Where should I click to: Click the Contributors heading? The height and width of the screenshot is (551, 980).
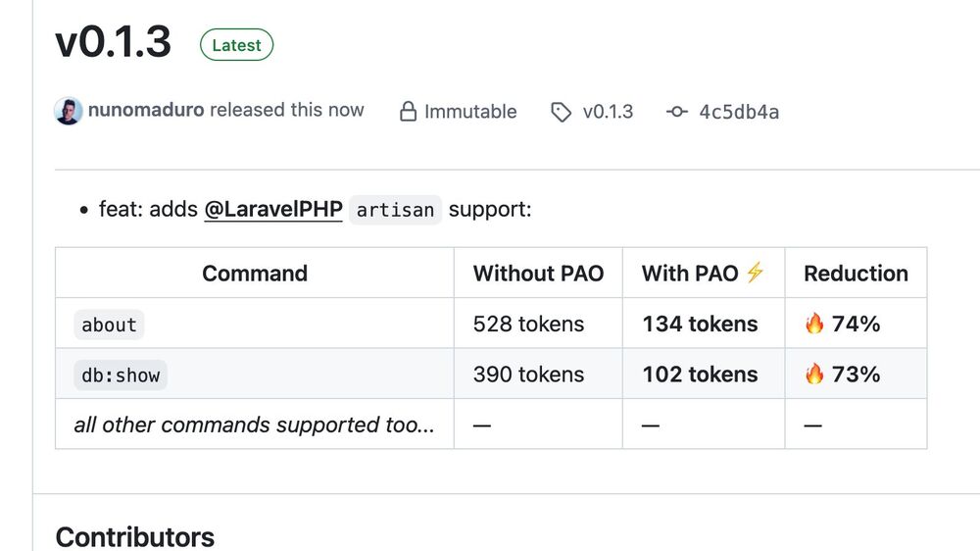tap(135, 536)
